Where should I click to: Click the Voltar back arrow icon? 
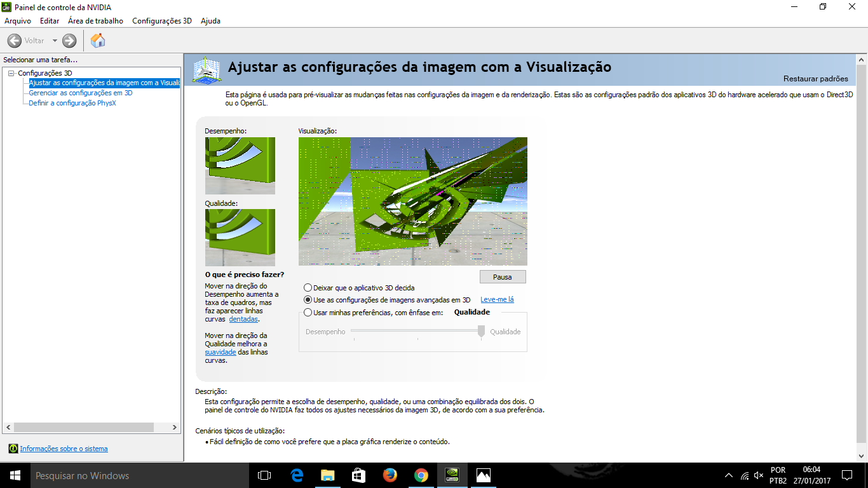[14, 41]
